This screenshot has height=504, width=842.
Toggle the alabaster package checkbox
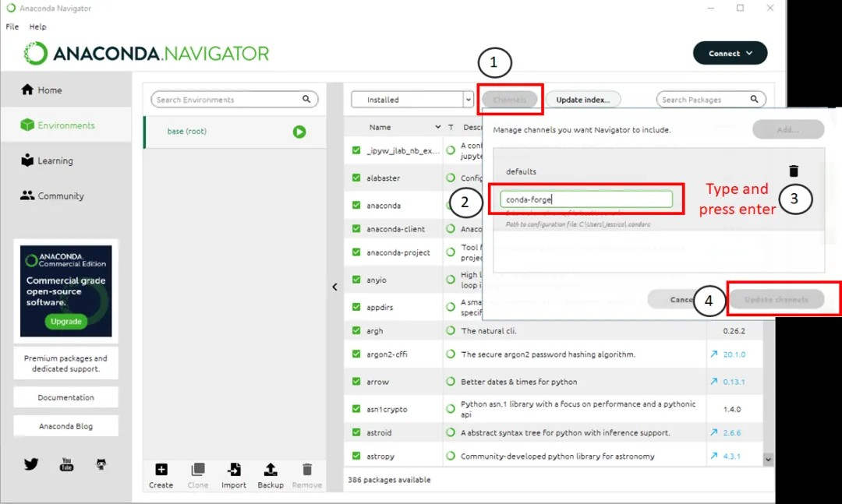pyautogui.click(x=356, y=178)
